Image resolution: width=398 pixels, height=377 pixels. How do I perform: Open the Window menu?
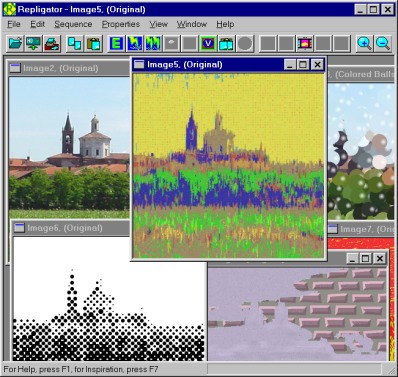click(192, 24)
